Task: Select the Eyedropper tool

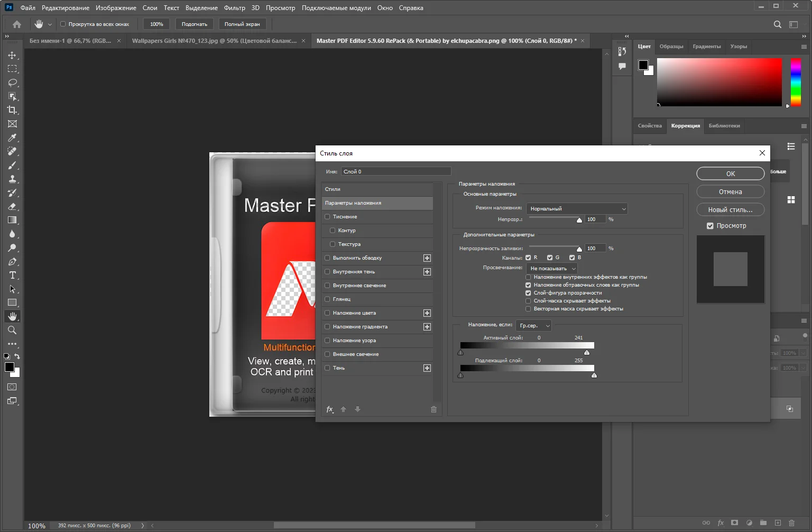Action: tap(12, 137)
